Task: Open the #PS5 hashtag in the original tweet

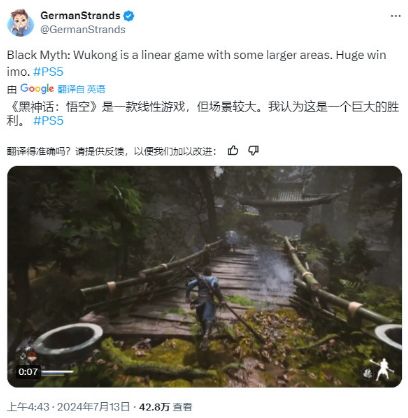Action: tap(48, 72)
